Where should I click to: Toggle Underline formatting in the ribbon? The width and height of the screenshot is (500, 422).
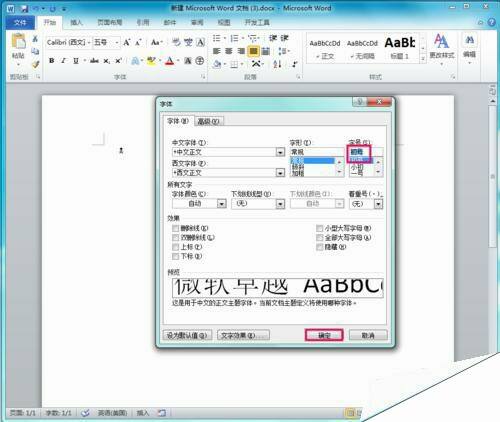click(76, 61)
